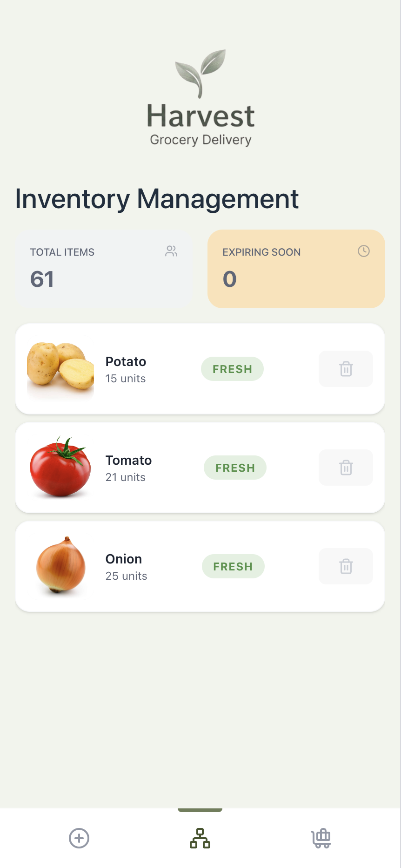This screenshot has width=401, height=868.
Task: Select the tomato product thumbnail
Action: 60,467
